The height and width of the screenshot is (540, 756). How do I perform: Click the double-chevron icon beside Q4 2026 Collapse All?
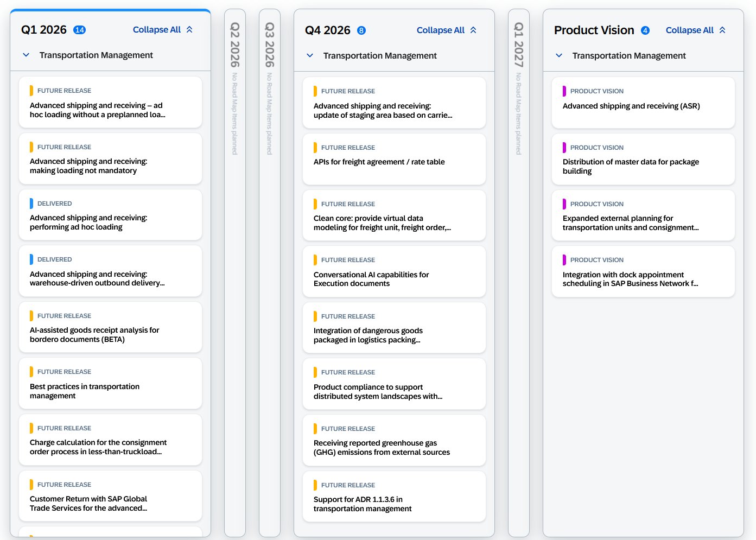(x=473, y=30)
